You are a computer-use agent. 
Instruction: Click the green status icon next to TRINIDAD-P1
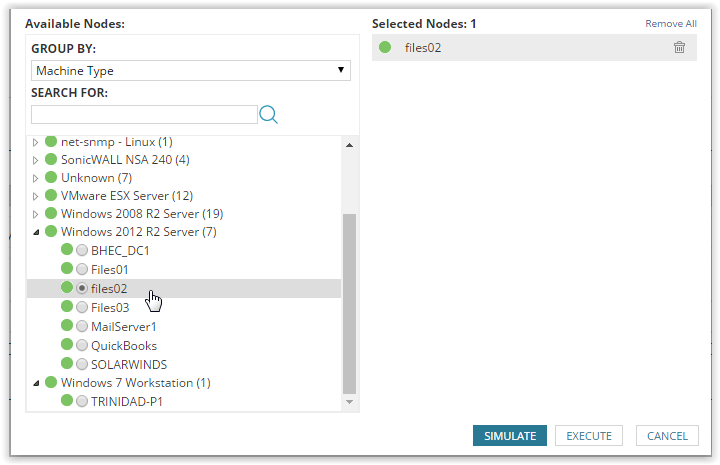click(x=67, y=400)
